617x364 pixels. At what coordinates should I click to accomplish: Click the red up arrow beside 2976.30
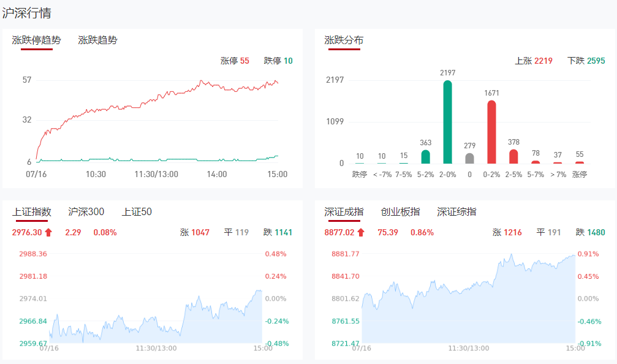click(48, 232)
